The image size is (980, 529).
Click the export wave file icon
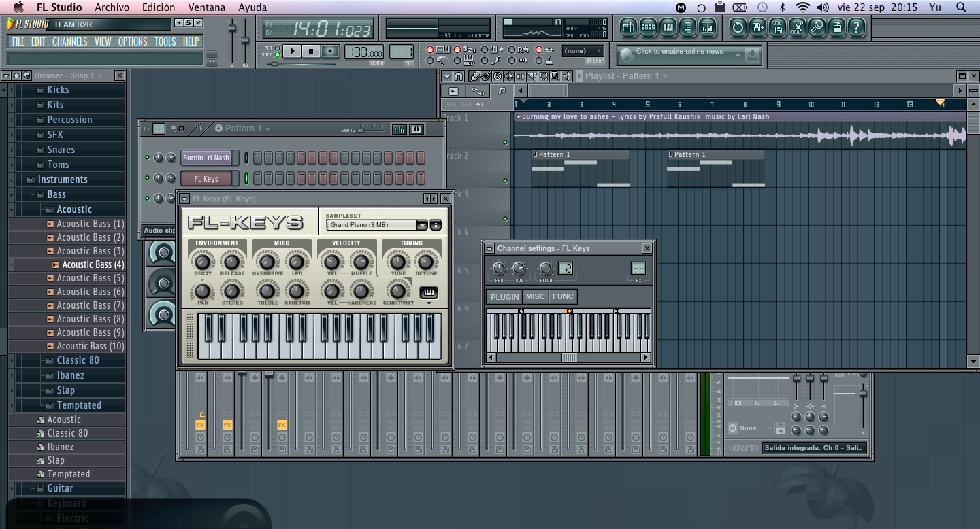pos(777,27)
